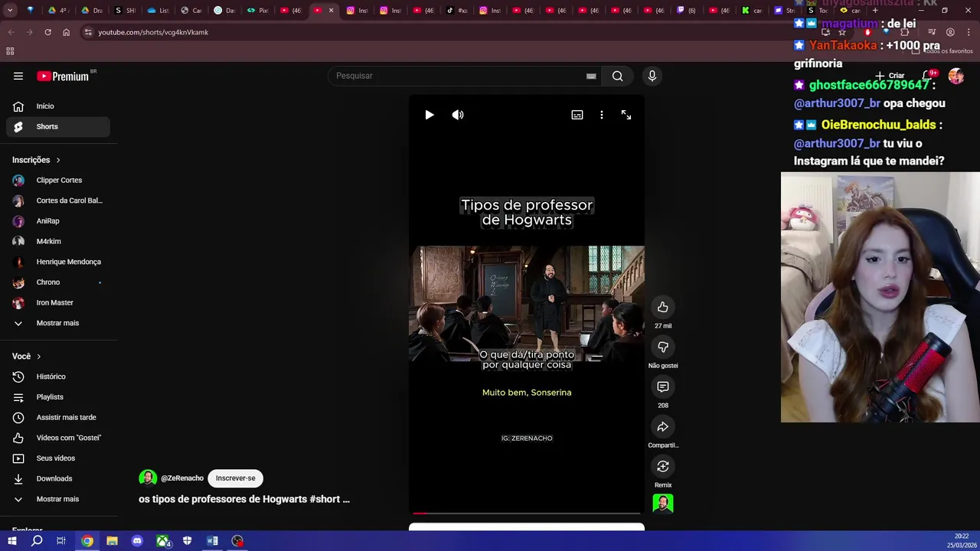Open Xbox app from taskbar
This screenshot has height=551, width=980.
click(162, 541)
